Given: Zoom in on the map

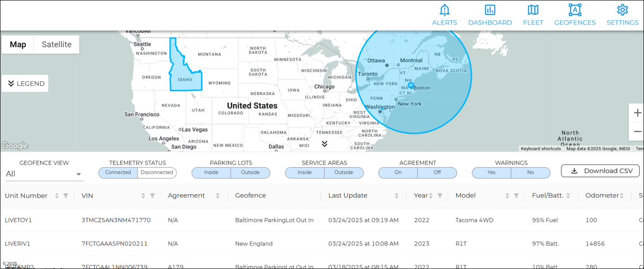Looking at the screenshot, I should 637,113.
